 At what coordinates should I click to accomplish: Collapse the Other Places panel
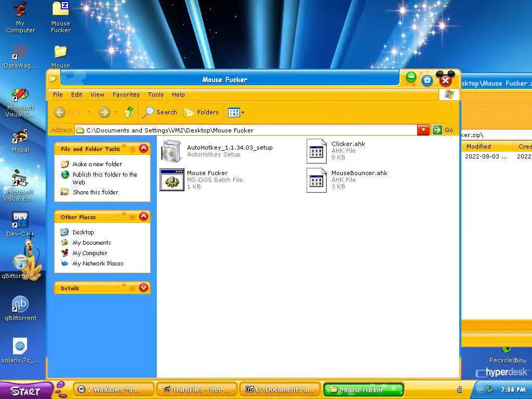tap(143, 217)
